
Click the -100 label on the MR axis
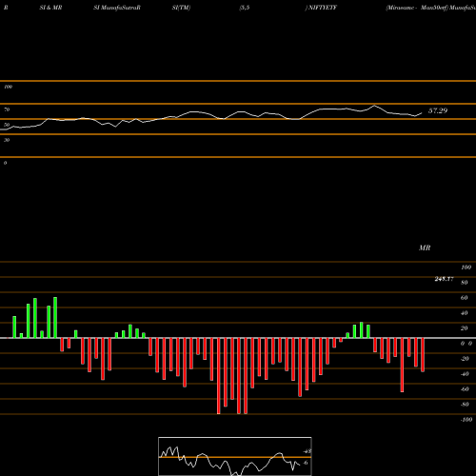466,420
